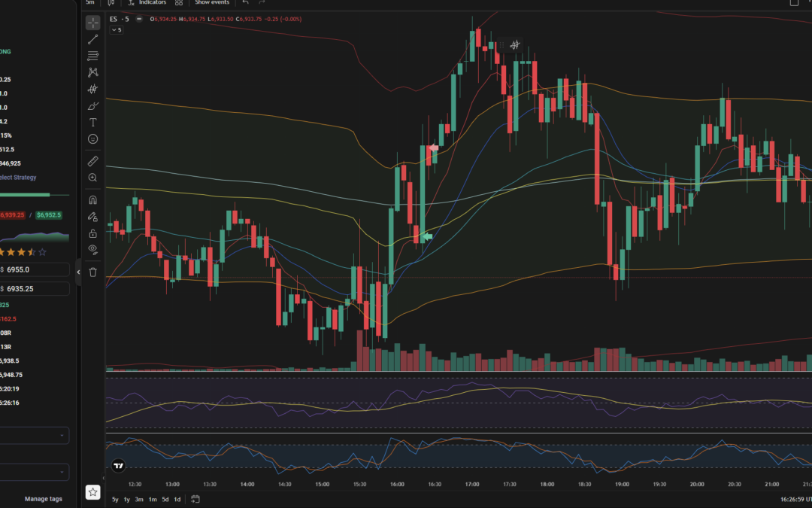
Task: Choose the brush drawing tool
Action: click(92, 106)
